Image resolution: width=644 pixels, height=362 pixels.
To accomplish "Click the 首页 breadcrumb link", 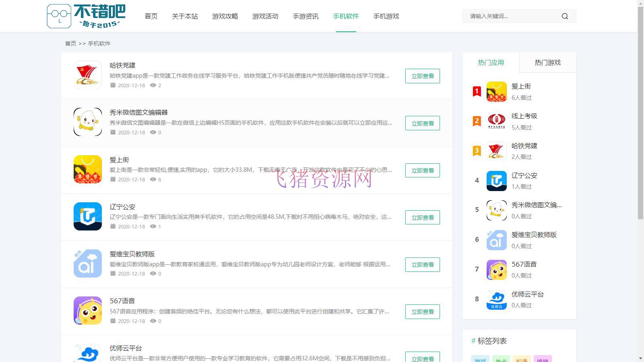I will (70, 43).
